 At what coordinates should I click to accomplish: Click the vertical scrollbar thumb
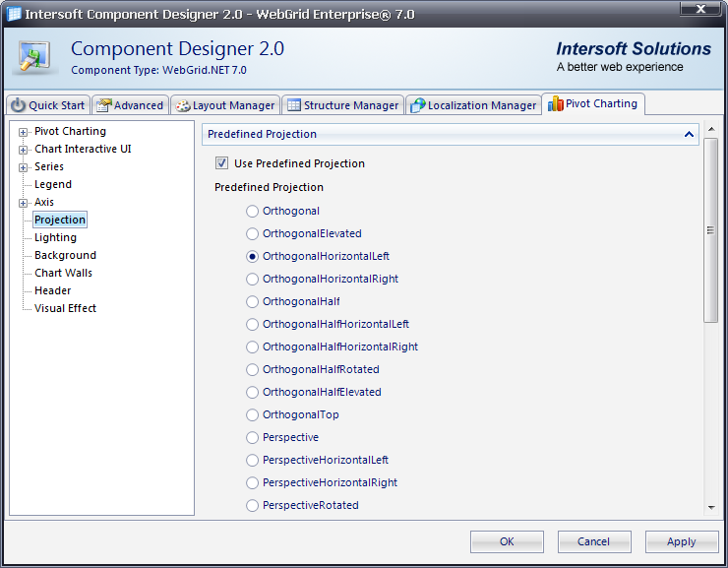(710, 229)
